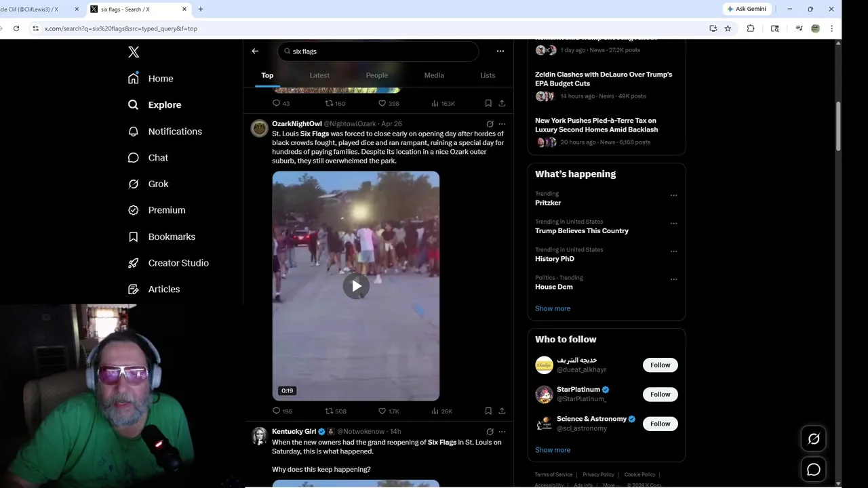This screenshot has width=868, height=488.
Task: Play the 0:19 video
Action: point(356,286)
